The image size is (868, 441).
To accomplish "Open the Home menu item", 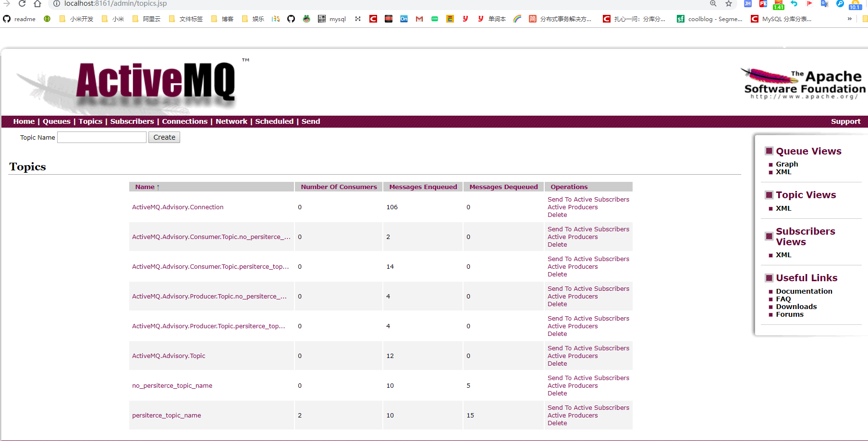I will [24, 121].
